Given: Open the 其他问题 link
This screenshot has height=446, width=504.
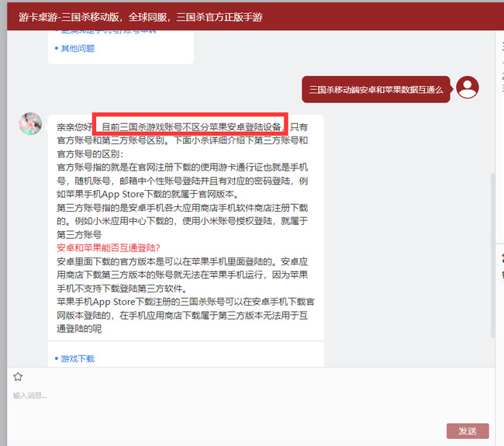Looking at the screenshot, I should pos(78,49).
